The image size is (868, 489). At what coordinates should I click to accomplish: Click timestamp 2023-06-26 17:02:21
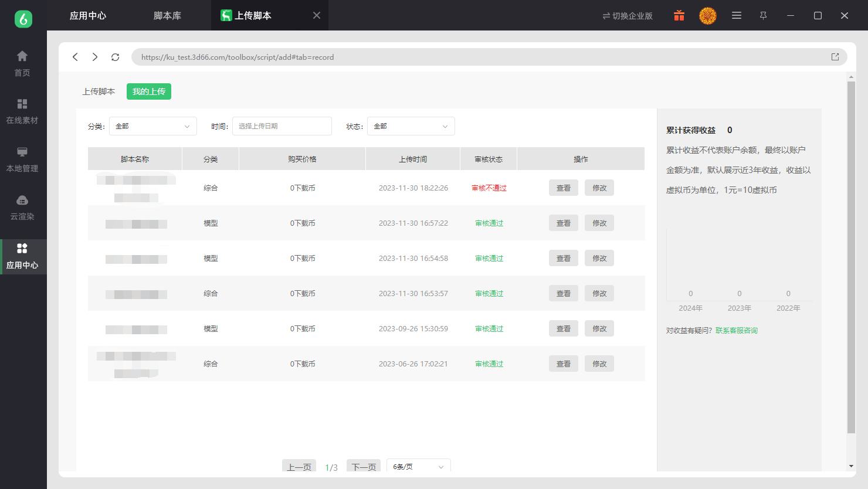[413, 364]
